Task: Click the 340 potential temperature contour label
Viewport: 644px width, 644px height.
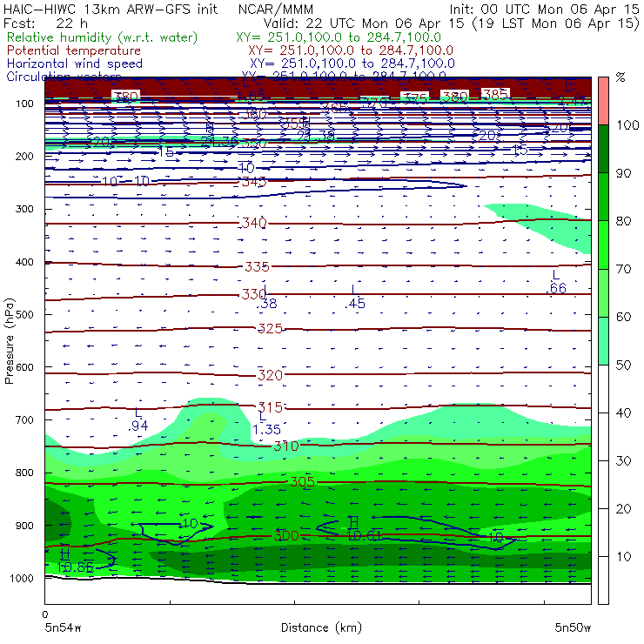Action: (254, 223)
